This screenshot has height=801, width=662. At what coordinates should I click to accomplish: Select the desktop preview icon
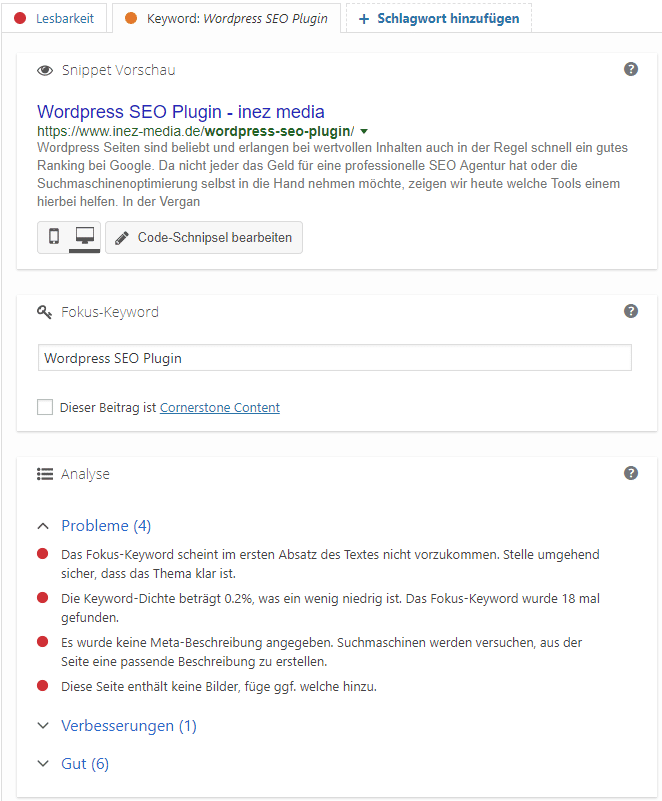pos(84,237)
